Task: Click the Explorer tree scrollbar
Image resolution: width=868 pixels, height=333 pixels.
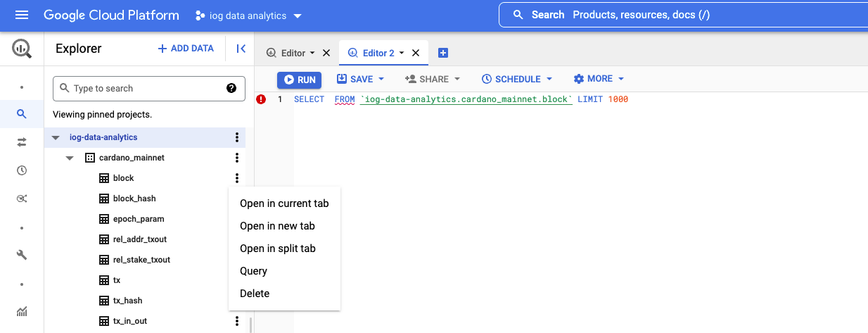Action: [x=250, y=325]
